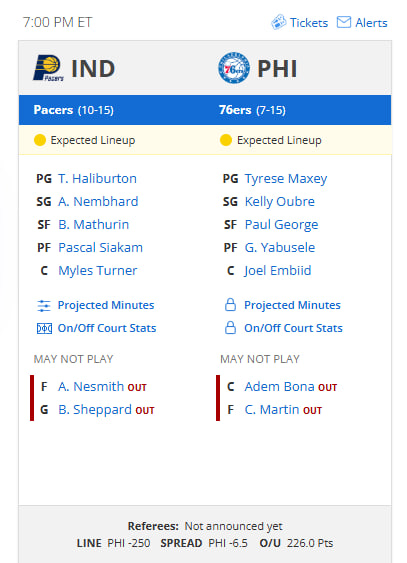Open Paul George player link
407x563 pixels.
(x=281, y=225)
